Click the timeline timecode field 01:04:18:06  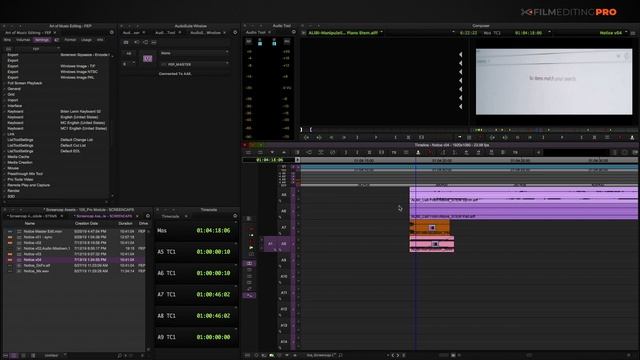pos(269,160)
